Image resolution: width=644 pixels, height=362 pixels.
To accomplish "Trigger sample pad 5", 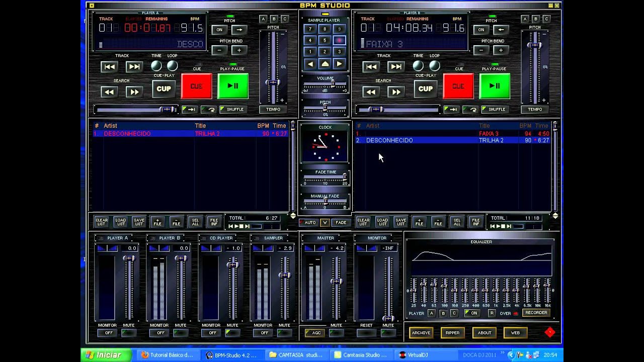I will point(325,40).
